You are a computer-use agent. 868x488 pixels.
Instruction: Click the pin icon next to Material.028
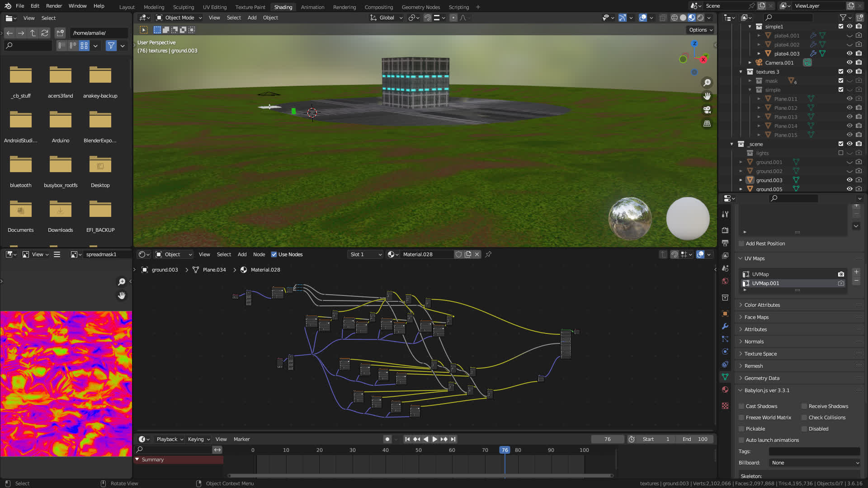click(x=488, y=254)
